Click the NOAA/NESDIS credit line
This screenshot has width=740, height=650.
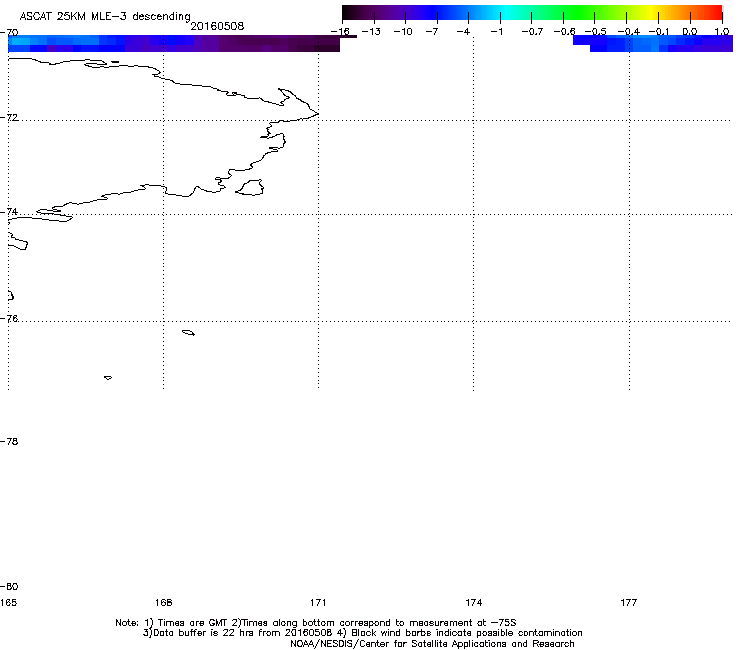tap(432, 644)
